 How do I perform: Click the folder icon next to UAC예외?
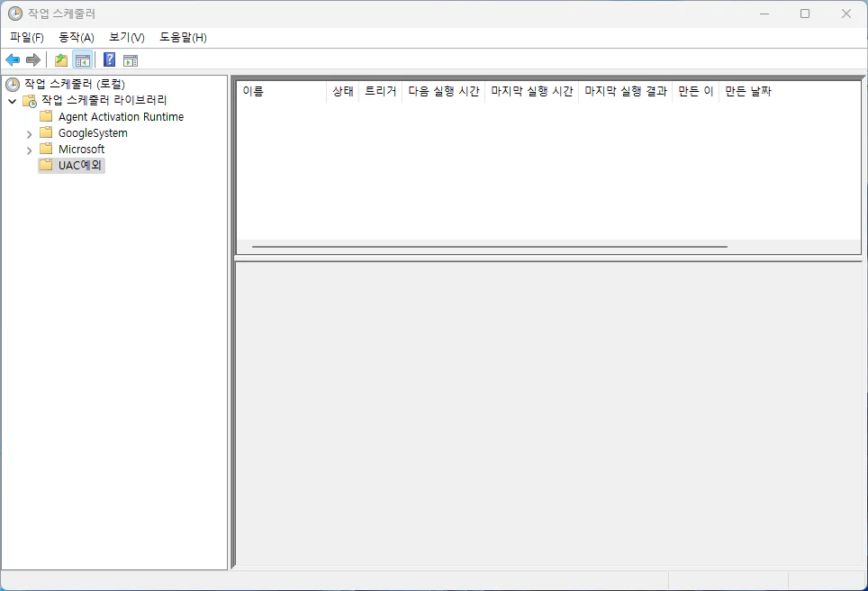pos(46,165)
